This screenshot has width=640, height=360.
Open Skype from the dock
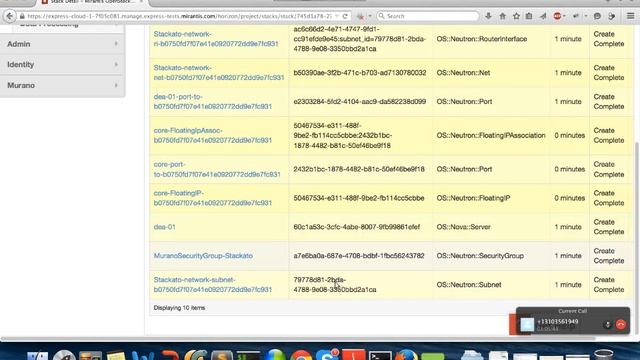pyautogui.click(x=327, y=355)
